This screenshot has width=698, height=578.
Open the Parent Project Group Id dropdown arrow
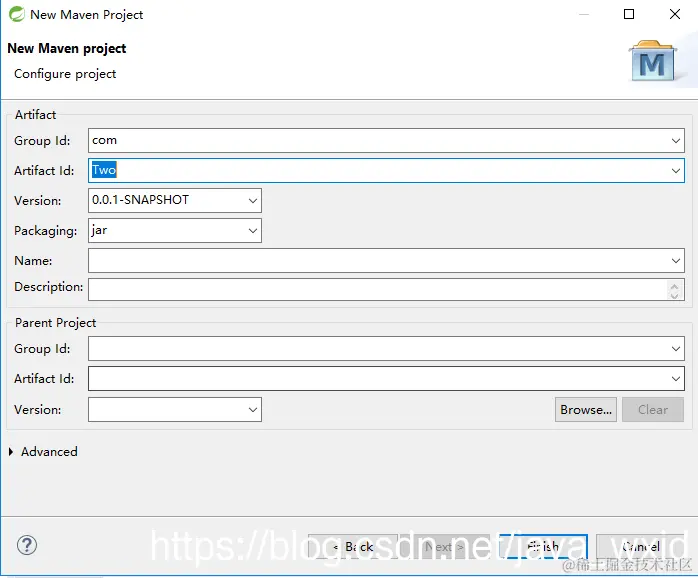click(675, 349)
